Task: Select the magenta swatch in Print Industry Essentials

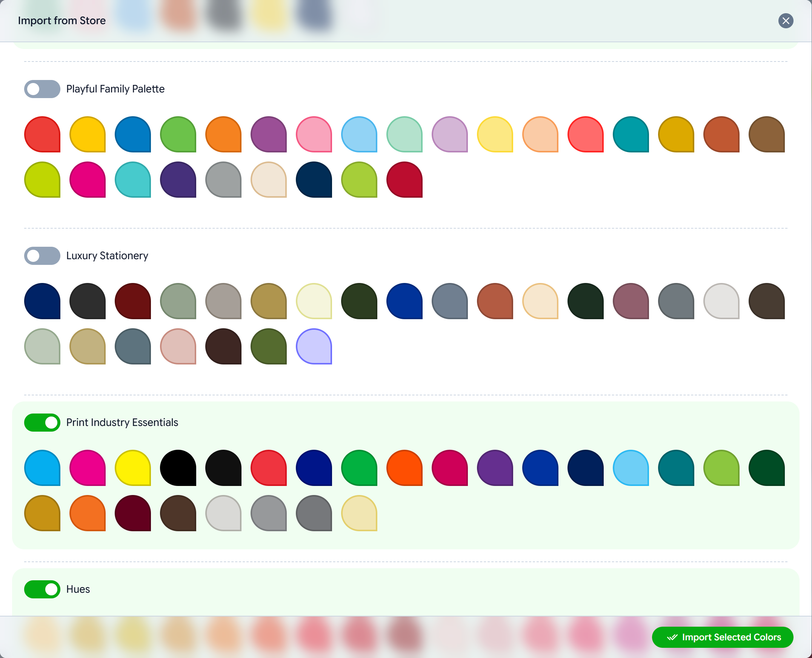Action: (x=88, y=468)
